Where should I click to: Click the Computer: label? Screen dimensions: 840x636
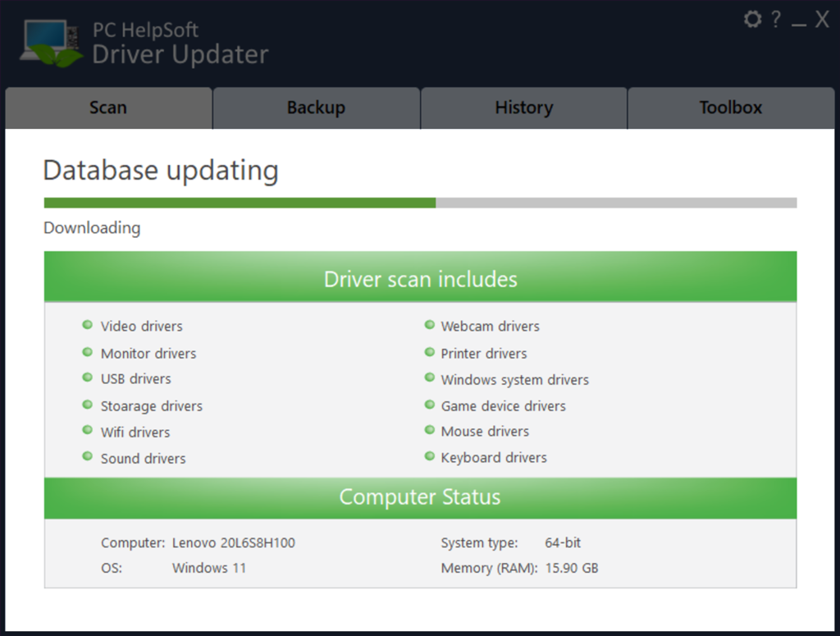pyautogui.click(x=133, y=543)
